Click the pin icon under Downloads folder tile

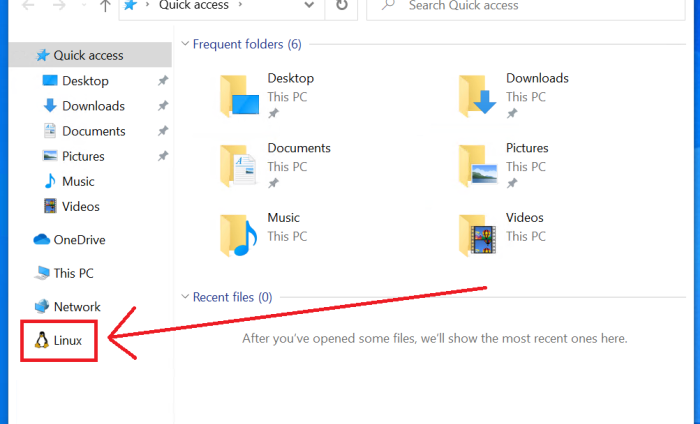pyautogui.click(x=512, y=113)
